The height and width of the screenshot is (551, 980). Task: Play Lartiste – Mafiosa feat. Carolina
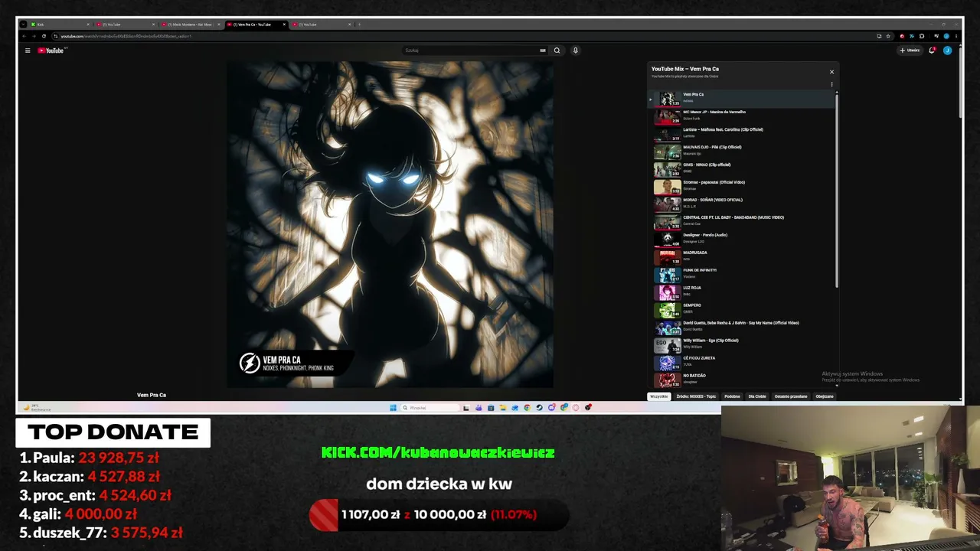[x=741, y=133]
